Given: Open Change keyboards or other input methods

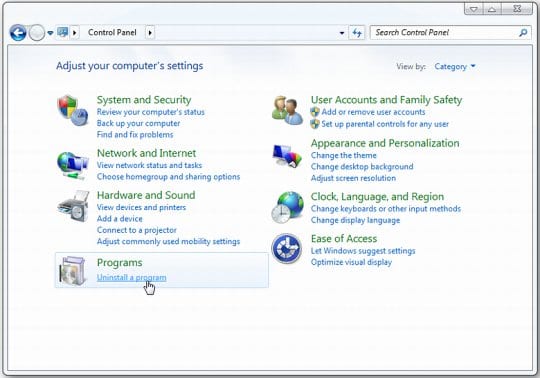Looking at the screenshot, I should pos(386,209).
